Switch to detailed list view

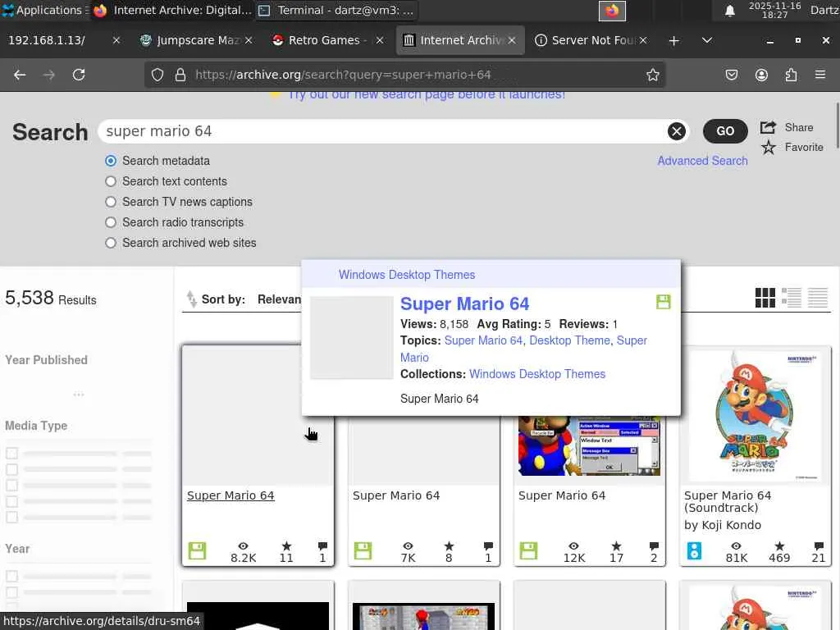coord(792,298)
